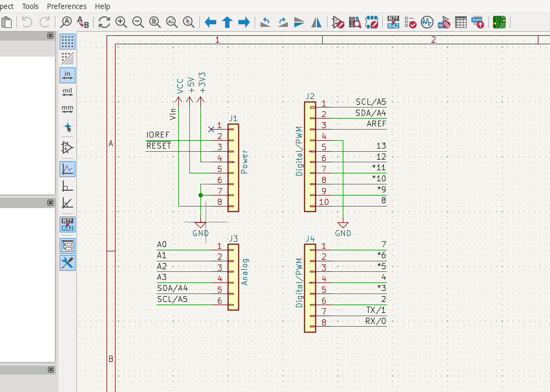Open the Preferences menu
This screenshot has width=550, height=392.
point(66,6)
